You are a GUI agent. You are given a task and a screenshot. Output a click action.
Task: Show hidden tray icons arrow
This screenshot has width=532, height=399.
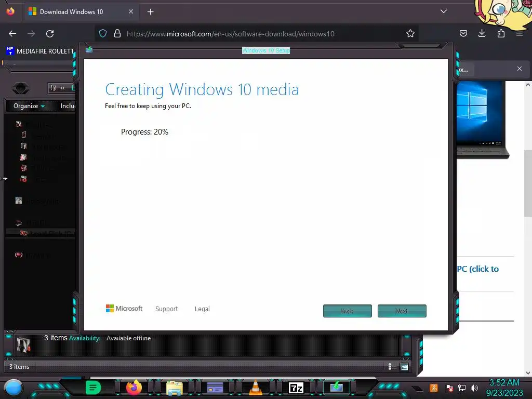(418, 388)
